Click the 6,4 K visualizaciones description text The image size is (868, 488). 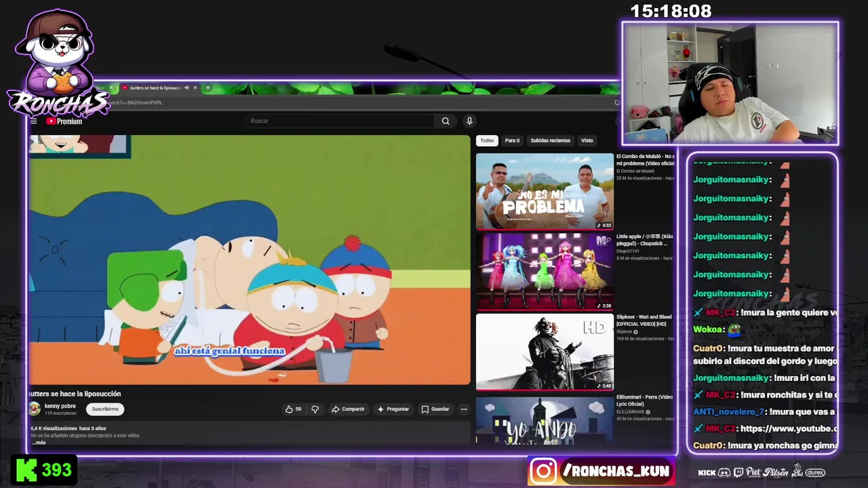click(x=54, y=428)
